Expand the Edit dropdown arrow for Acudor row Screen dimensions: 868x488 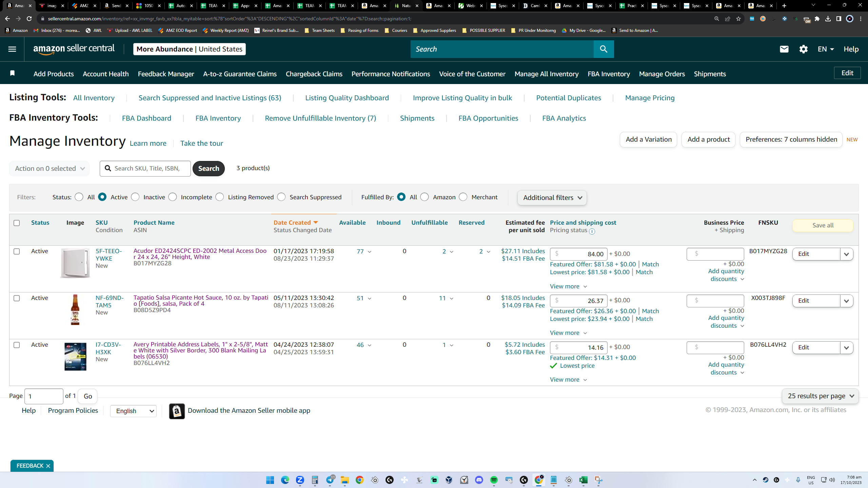(847, 254)
